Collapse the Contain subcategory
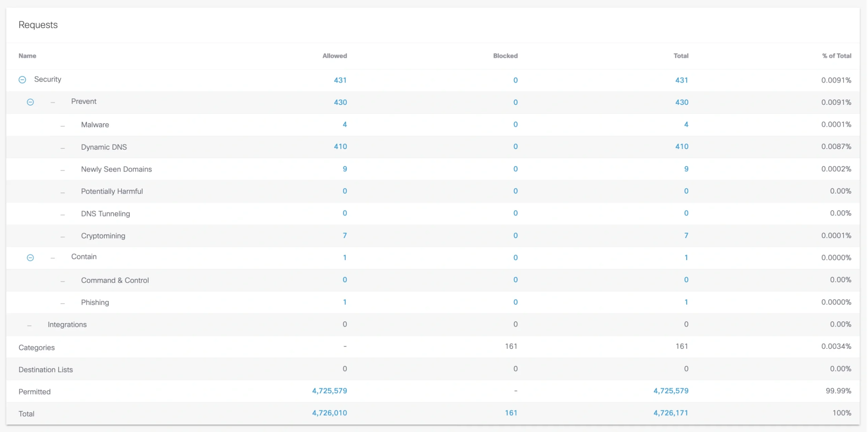 tap(30, 258)
